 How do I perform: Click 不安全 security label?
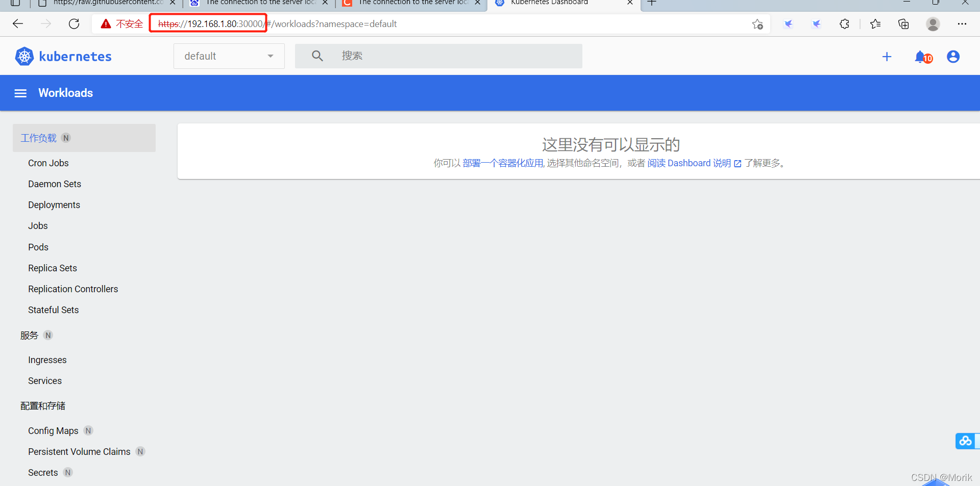[129, 24]
